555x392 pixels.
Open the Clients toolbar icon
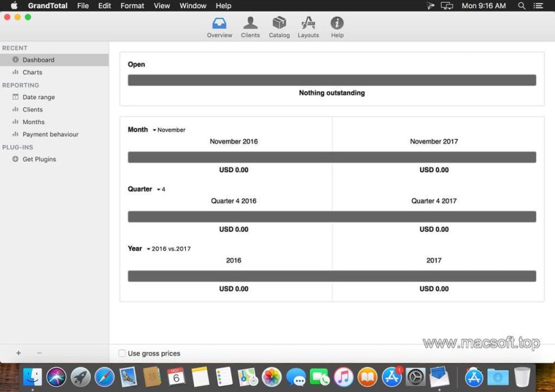[x=250, y=24]
